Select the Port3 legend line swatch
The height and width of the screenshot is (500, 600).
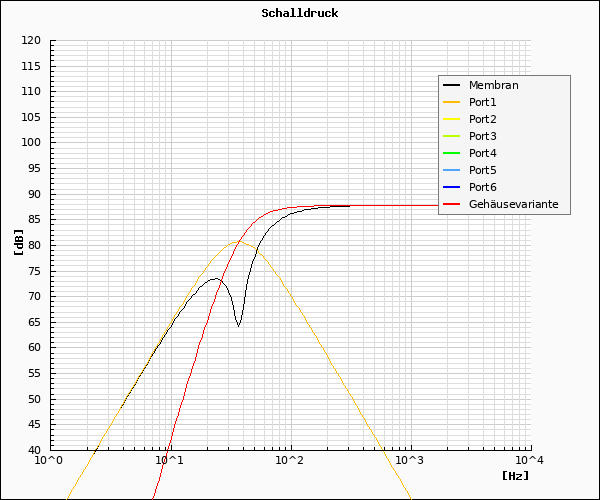pyautogui.click(x=452, y=136)
